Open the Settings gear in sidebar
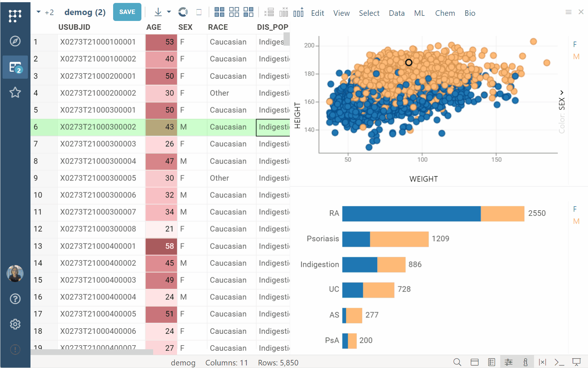The image size is (588, 368). tap(15, 324)
